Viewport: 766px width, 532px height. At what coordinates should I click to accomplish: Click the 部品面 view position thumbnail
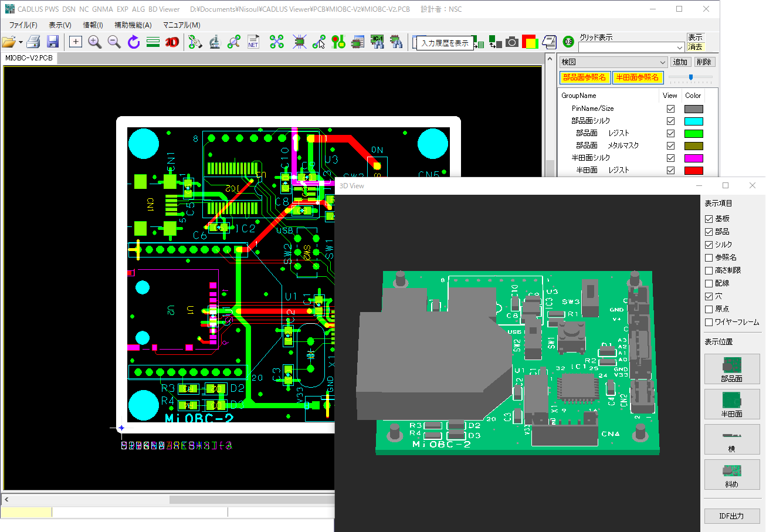731,369
